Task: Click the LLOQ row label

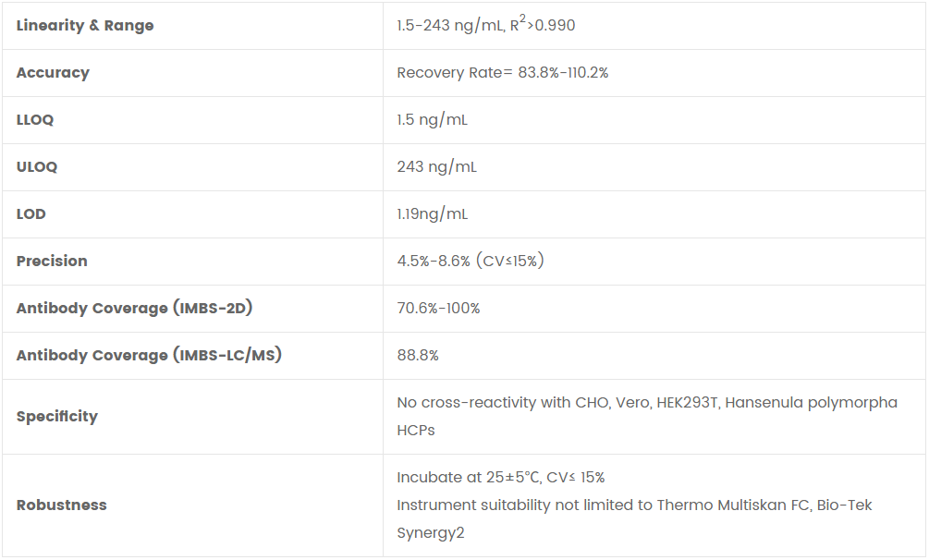Action: pyautogui.click(x=35, y=120)
